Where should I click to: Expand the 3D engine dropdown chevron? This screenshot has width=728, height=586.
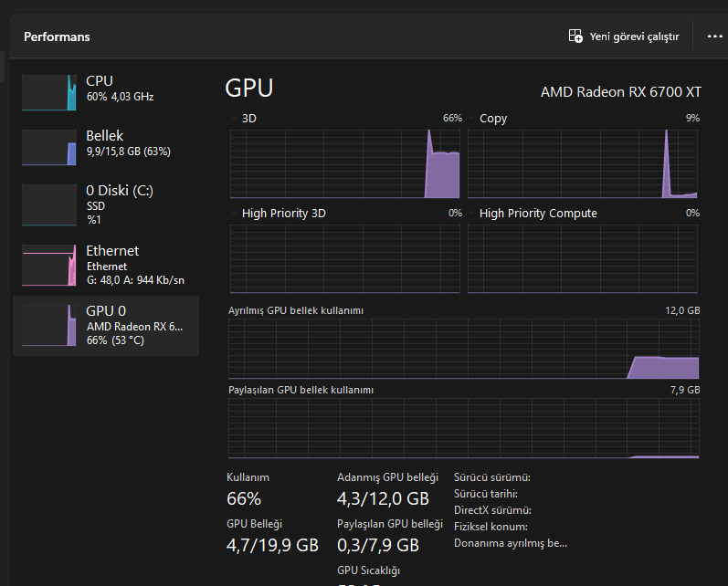236,119
